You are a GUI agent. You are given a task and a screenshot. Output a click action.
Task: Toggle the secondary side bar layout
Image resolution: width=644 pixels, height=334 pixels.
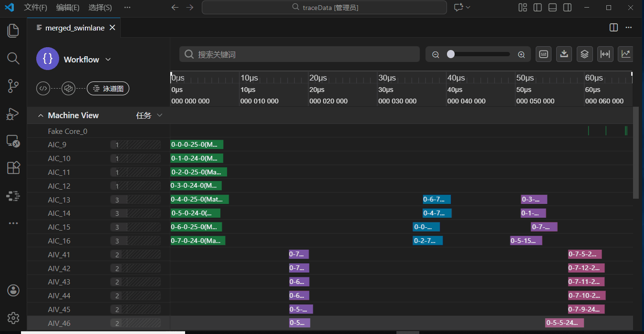pos(567,8)
